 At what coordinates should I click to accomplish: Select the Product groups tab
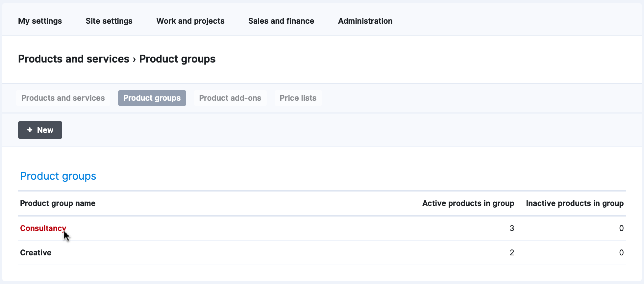[x=152, y=98]
